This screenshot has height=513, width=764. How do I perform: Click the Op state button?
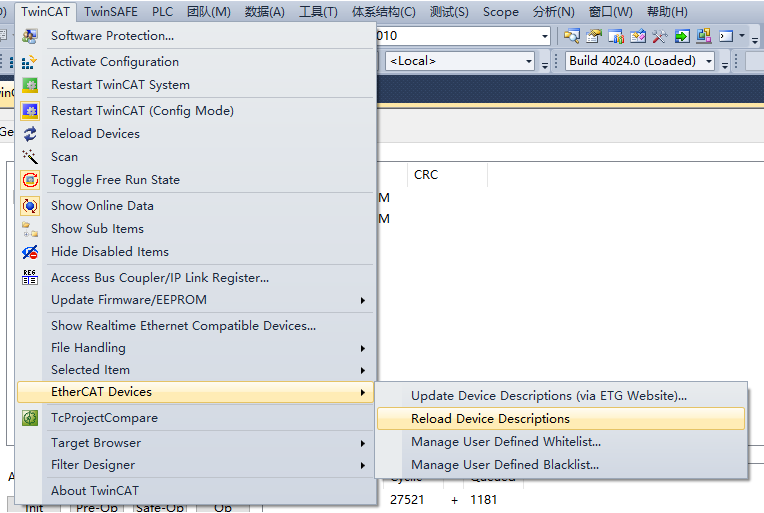[x=223, y=508]
